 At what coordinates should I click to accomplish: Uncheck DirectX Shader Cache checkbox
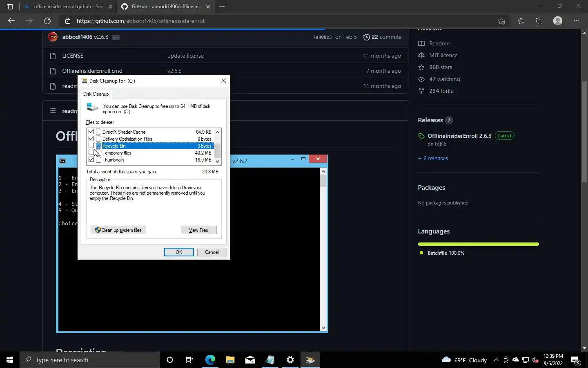coord(91,132)
